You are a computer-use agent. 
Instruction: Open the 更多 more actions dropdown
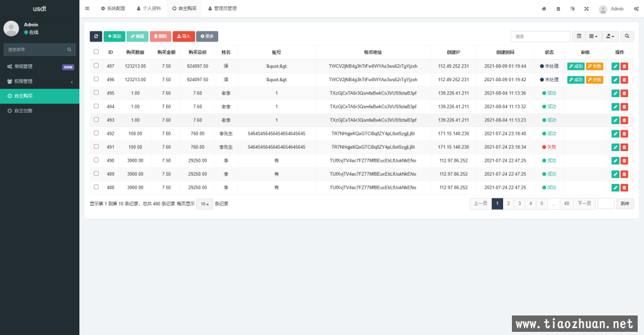coord(207,36)
